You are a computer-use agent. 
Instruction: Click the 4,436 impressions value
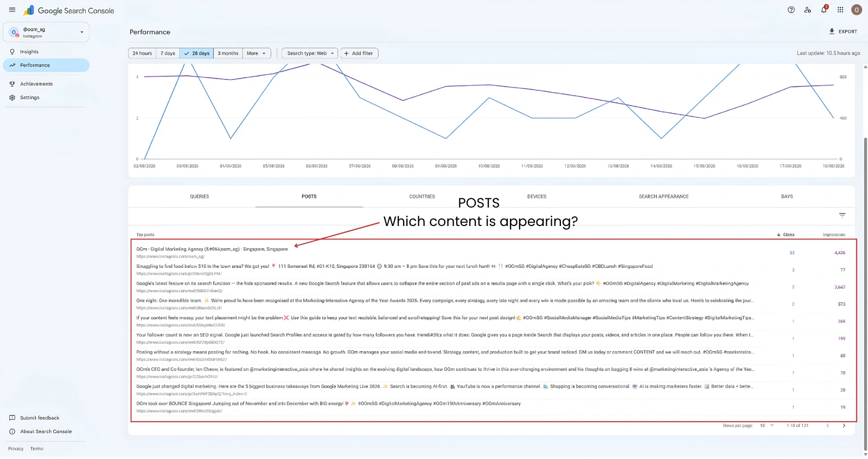(x=840, y=253)
